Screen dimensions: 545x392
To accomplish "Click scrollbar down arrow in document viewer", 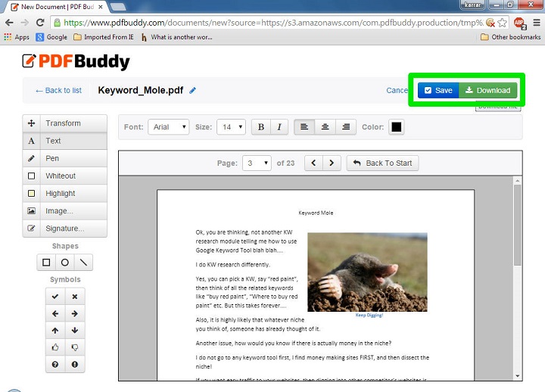I will (x=517, y=376).
